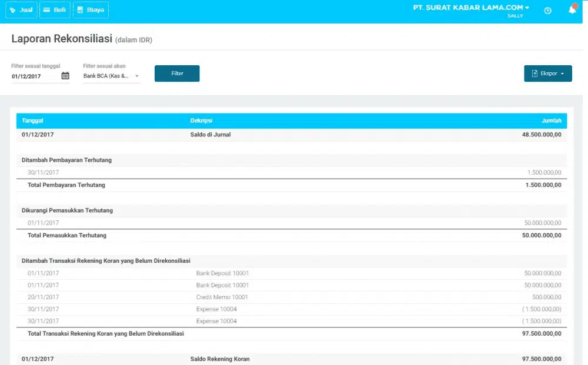This screenshot has height=365, width=588.
Task: Click the Biaya expense button
Action: click(91, 10)
